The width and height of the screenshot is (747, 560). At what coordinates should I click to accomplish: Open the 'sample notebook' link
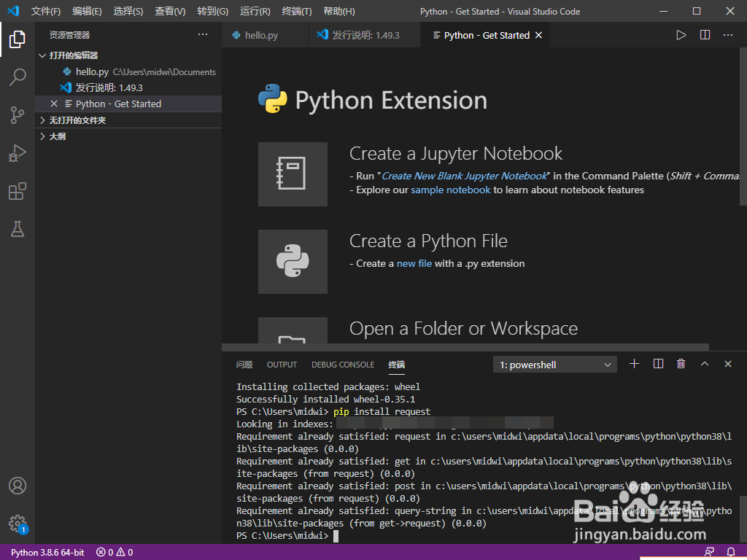click(450, 190)
